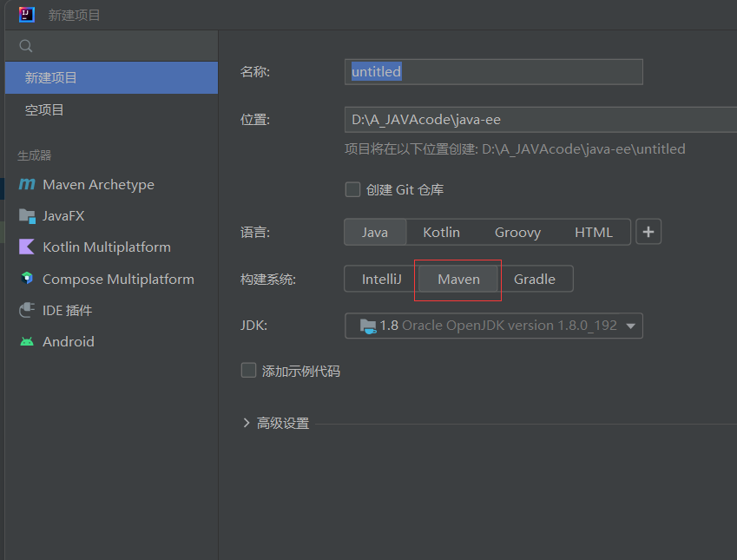Switch language to Kotlin
Image resolution: width=737 pixels, height=560 pixels.
pyautogui.click(x=441, y=232)
